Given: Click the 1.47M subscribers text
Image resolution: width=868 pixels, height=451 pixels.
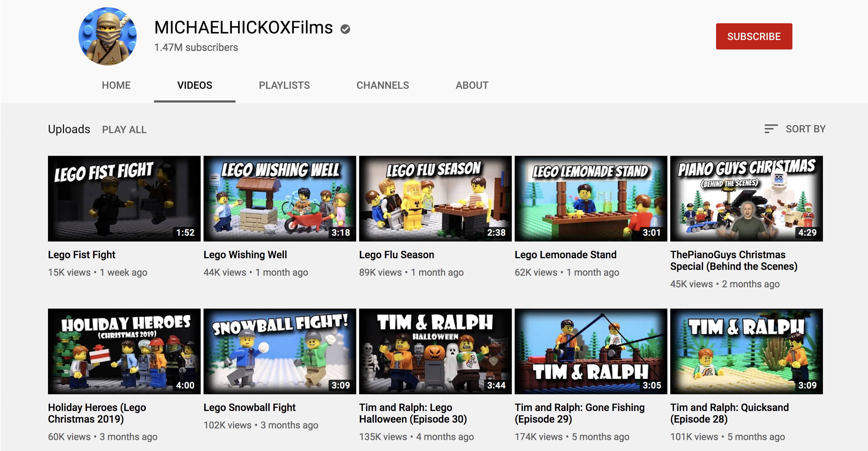Looking at the screenshot, I should (x=196, y=48).
